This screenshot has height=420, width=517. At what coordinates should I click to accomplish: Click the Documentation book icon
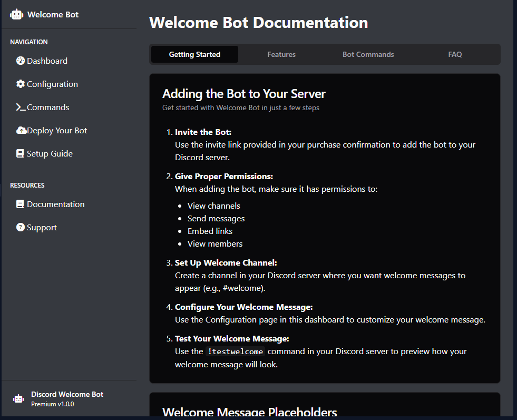click(21, 204)
